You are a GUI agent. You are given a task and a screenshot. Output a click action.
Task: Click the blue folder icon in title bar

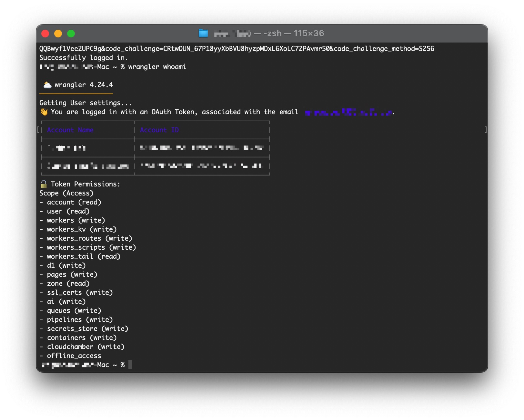pos(203,33)
